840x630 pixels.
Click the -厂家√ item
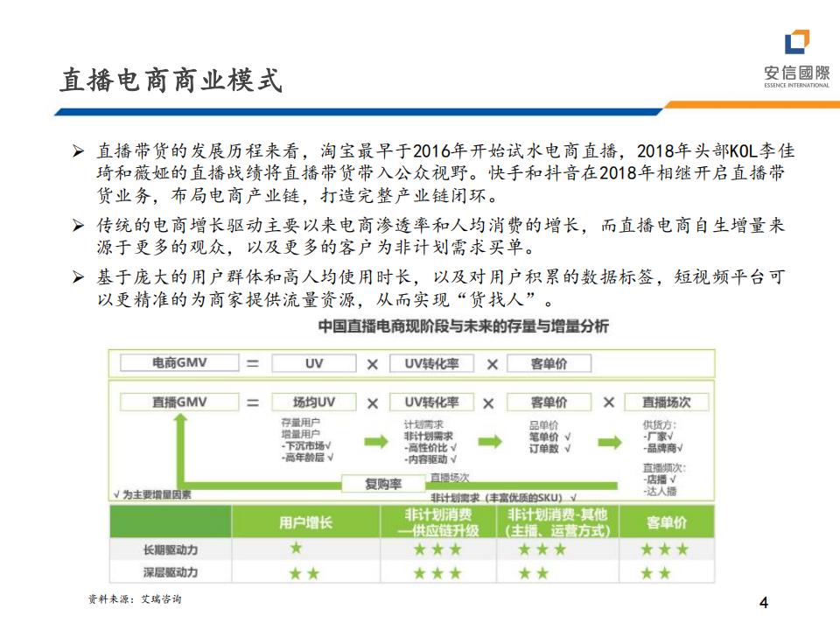(x=658, y=437)
